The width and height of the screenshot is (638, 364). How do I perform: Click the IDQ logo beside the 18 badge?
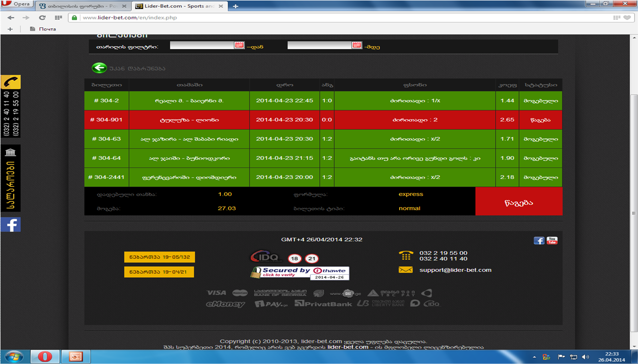click(x=266, y=257)
